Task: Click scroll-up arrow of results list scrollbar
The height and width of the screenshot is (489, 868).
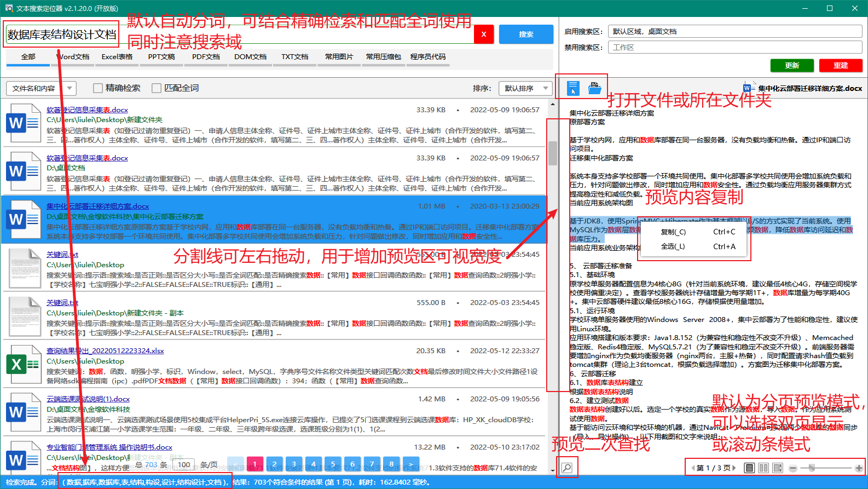Action: click(x=553, y=103)
